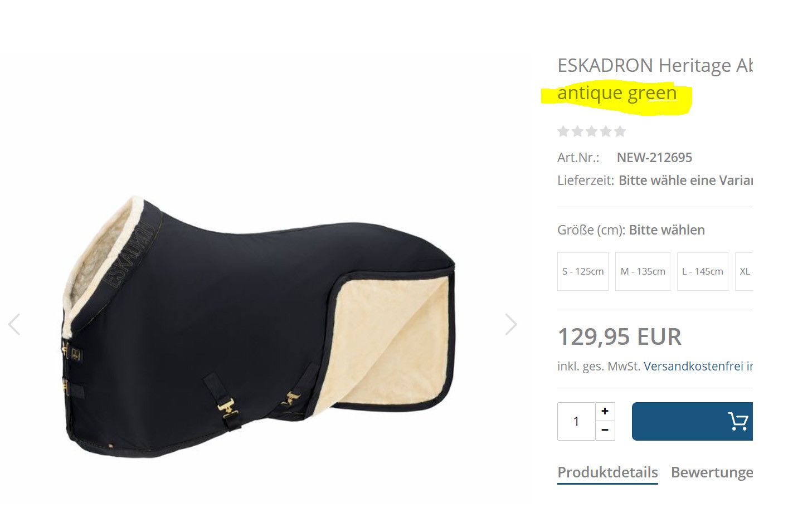Select size S - 125cm

coord(583,271)
